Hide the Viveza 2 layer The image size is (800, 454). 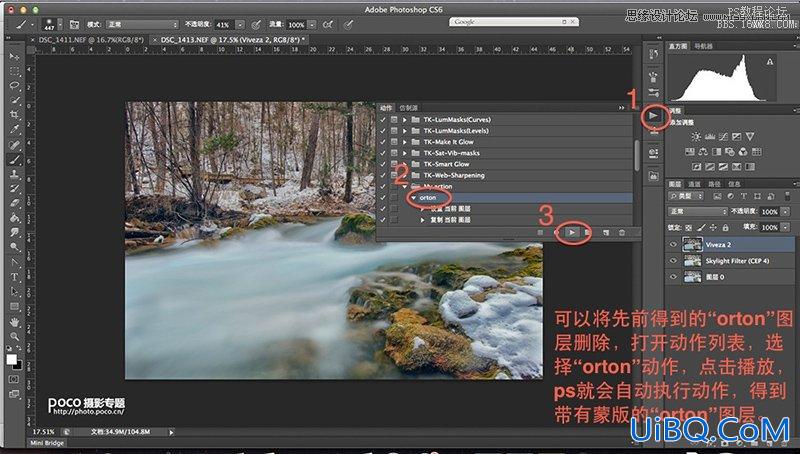(673, 245)
